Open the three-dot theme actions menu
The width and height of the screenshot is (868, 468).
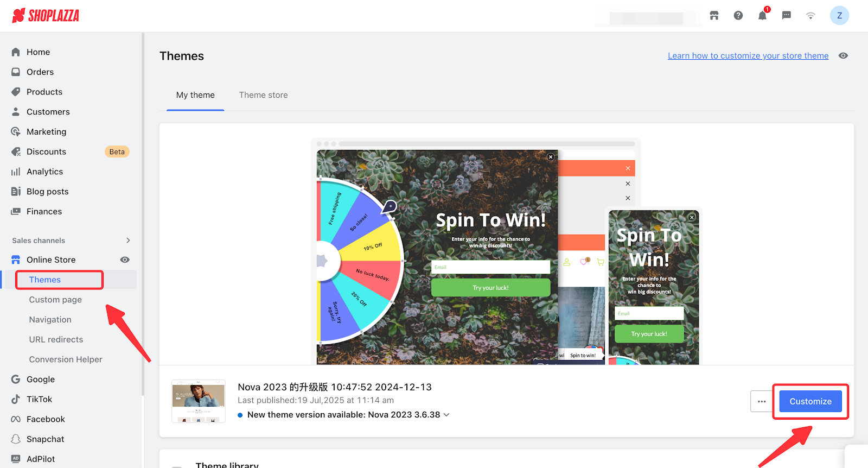click(x=762, y=402)
